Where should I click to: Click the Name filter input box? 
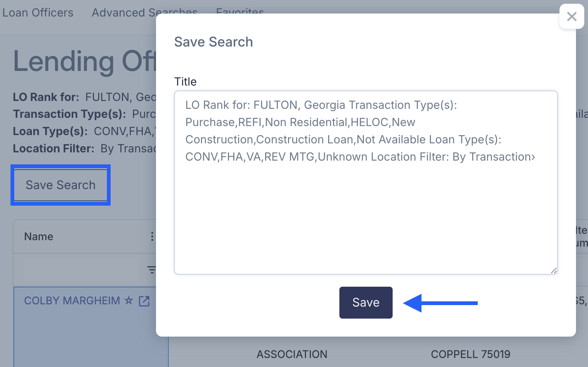tap(81, 269)
